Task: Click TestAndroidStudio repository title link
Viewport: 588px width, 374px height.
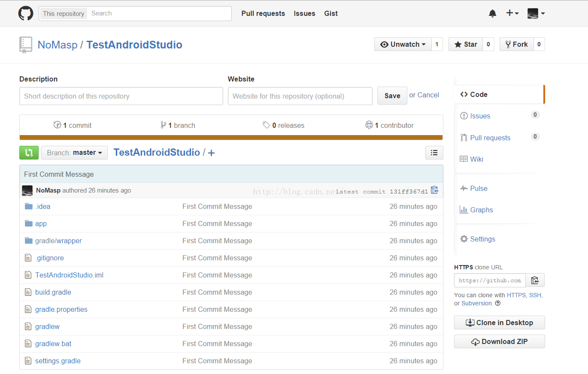Action: (134, 45)
